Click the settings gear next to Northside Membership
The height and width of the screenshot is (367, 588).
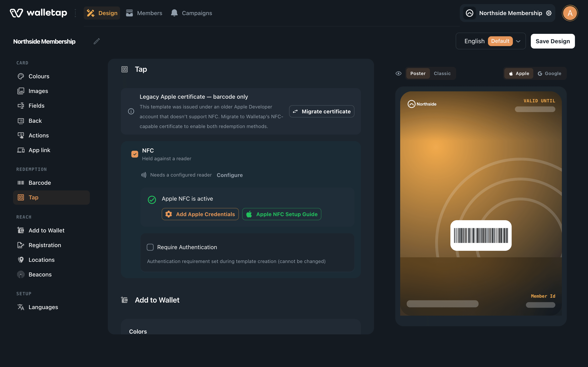click(x=549, y=13)
